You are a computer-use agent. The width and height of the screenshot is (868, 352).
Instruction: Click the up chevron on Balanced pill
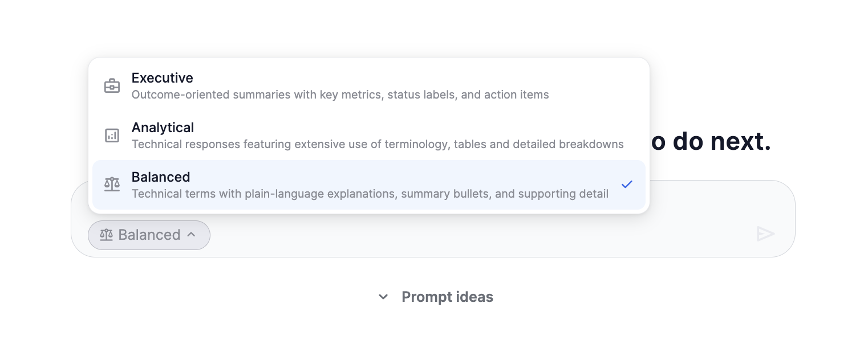pos(192,235)
